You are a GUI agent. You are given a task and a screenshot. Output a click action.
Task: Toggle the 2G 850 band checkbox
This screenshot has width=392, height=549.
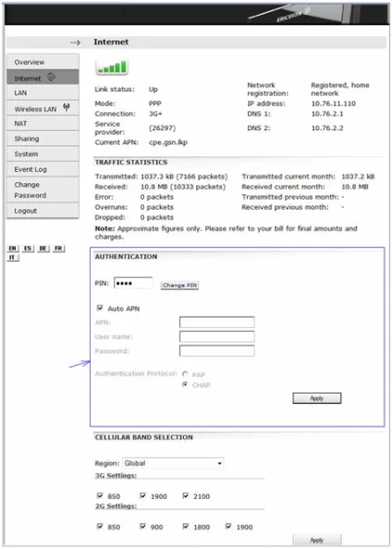(100, 526)
